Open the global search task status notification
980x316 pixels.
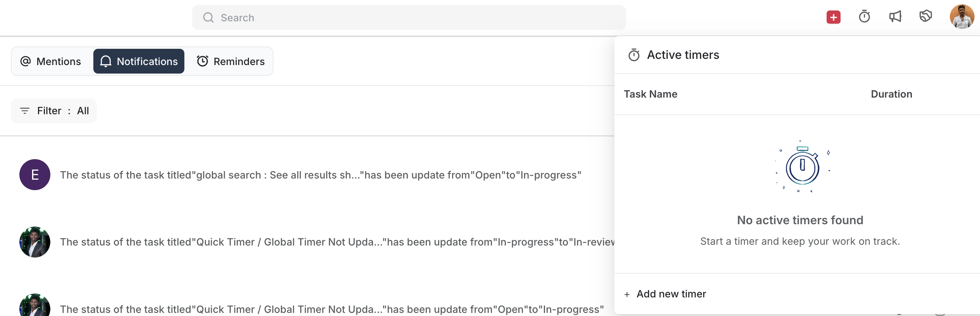320,175
